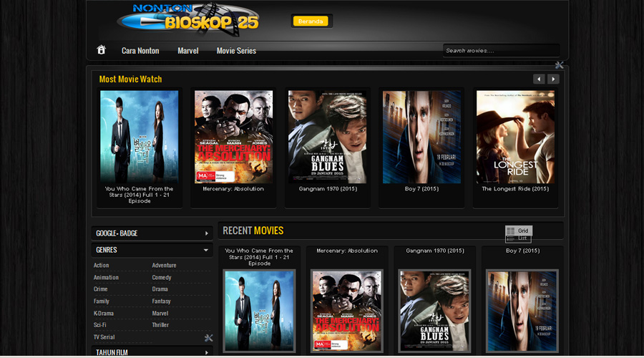The image size is (644, 358).
Task: Select the Sci-Fi genre
Action: [x=99, y=325]
